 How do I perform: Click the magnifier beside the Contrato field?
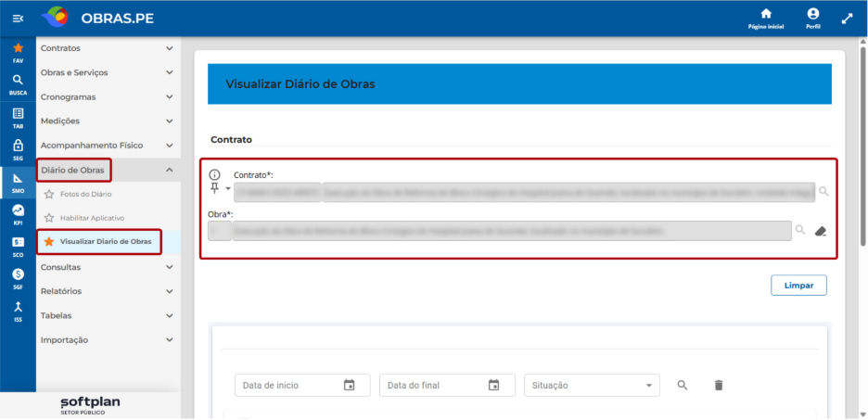823,191
